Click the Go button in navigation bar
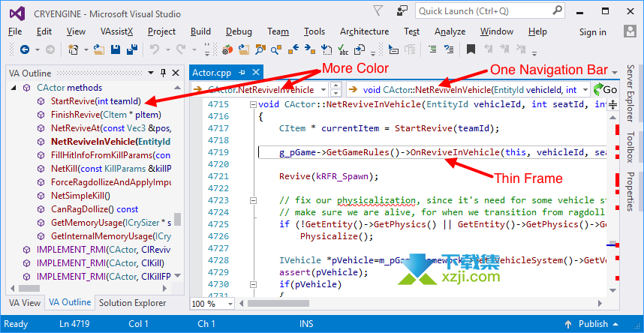This screenshot has width=644, height=333. click(x=604, y=89)
